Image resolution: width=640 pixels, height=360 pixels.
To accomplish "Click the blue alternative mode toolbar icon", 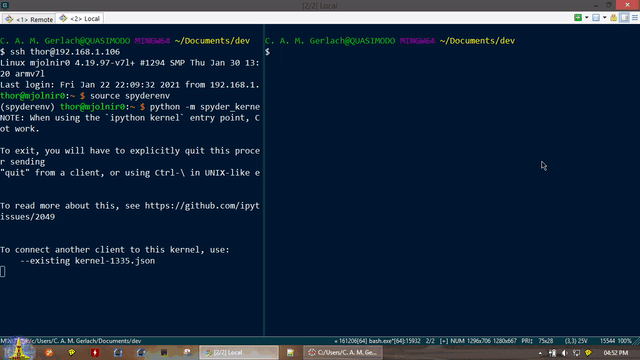I will coord(596,18).
